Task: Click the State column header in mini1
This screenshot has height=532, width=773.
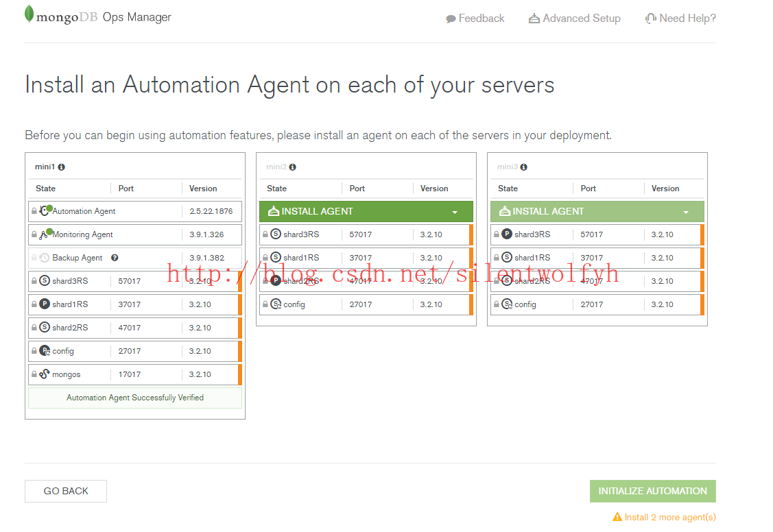Action: [45, 189]
